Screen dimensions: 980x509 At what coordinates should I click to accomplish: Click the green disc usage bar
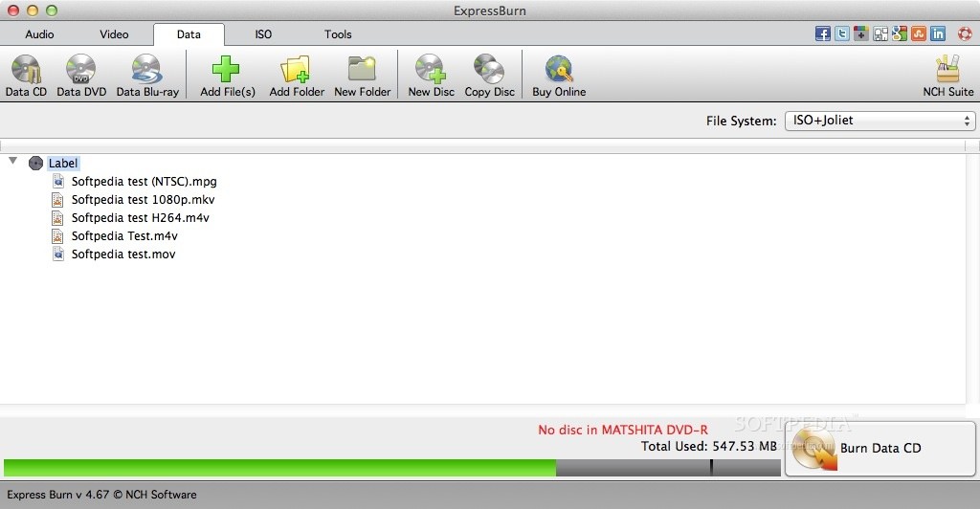pyautogui.click(x=279, y=468)
